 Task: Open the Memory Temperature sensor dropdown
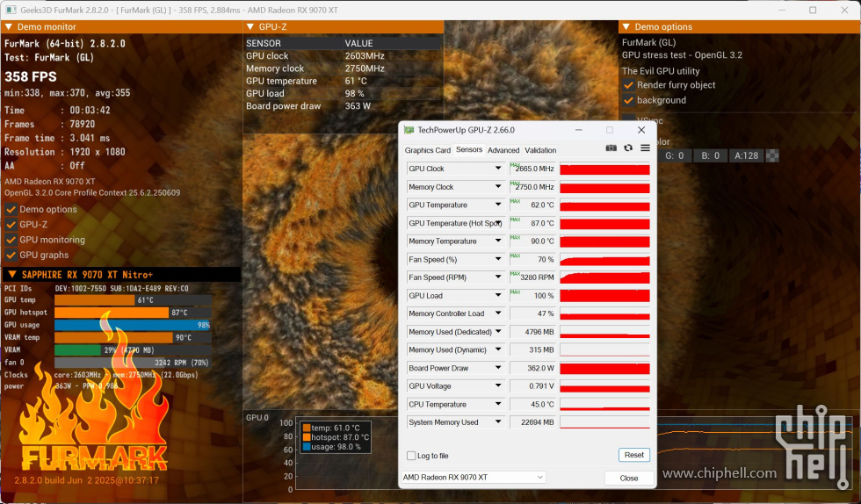click(498, 241)
